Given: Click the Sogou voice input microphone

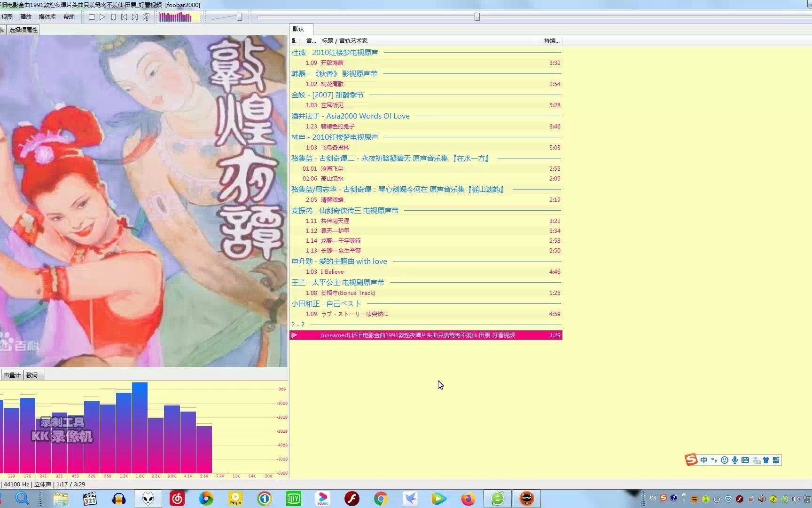Looking at the screenshot, I should [x=735, y=460].
